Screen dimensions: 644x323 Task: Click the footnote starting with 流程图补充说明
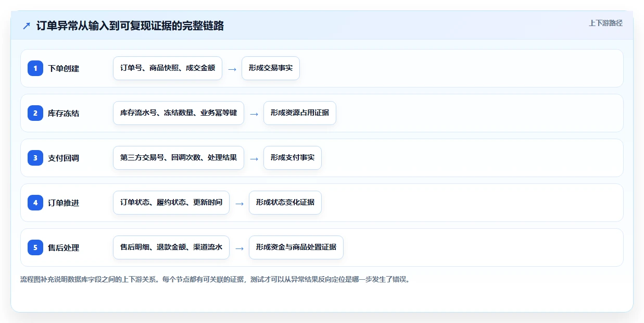tap(215, 279)
